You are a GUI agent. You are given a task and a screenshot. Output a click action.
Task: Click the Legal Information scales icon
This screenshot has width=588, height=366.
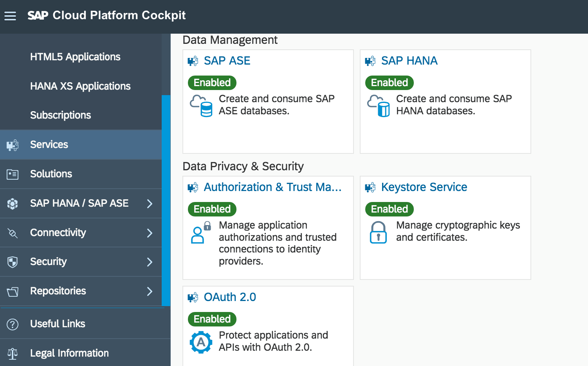pyautogui.click(x=13, y=353)
